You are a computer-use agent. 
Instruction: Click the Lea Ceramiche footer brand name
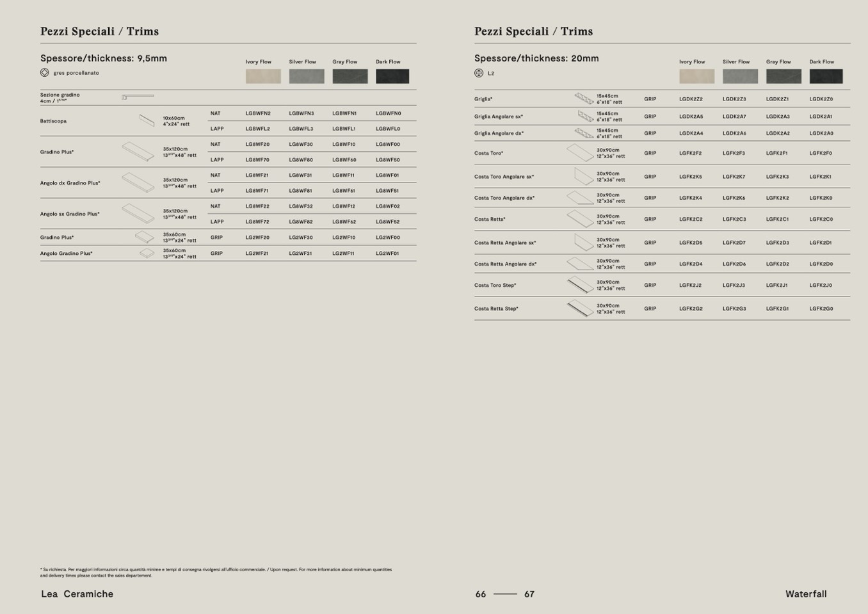[x=77, y=594]
